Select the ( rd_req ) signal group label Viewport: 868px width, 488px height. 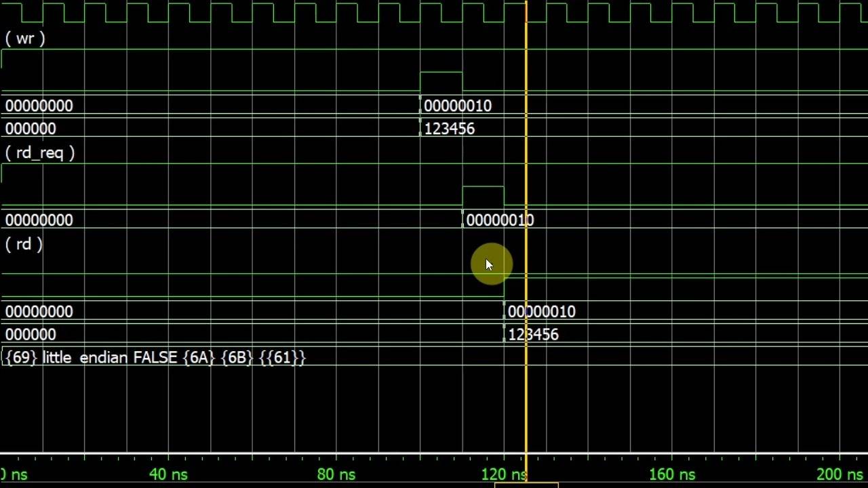(40, 153)
